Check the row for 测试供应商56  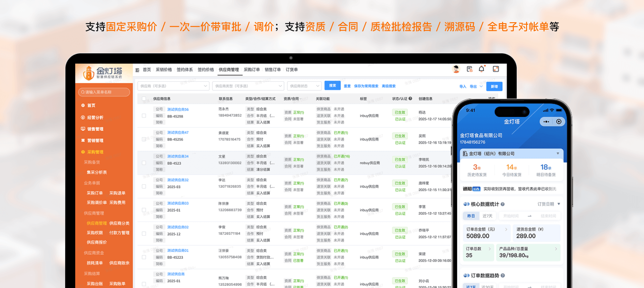click(144, 116)
